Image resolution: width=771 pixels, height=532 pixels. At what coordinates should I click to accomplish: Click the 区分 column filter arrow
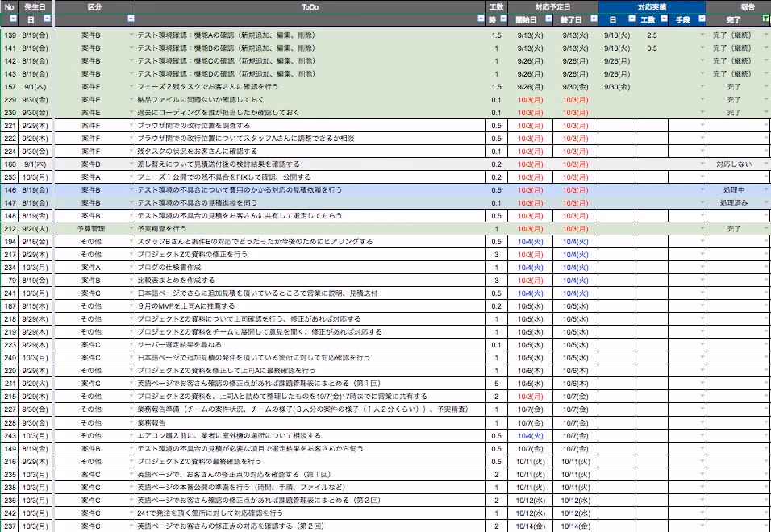[x=131, y=19]
